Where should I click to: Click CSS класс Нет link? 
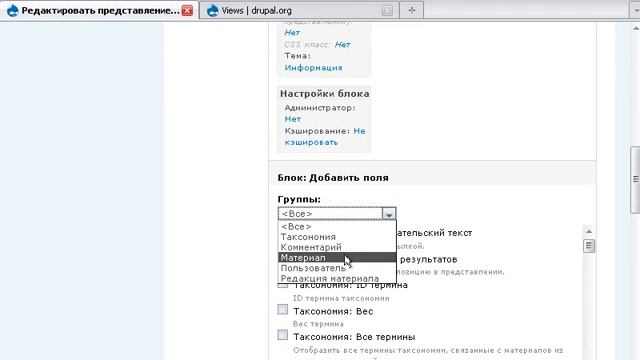[342, 44]
